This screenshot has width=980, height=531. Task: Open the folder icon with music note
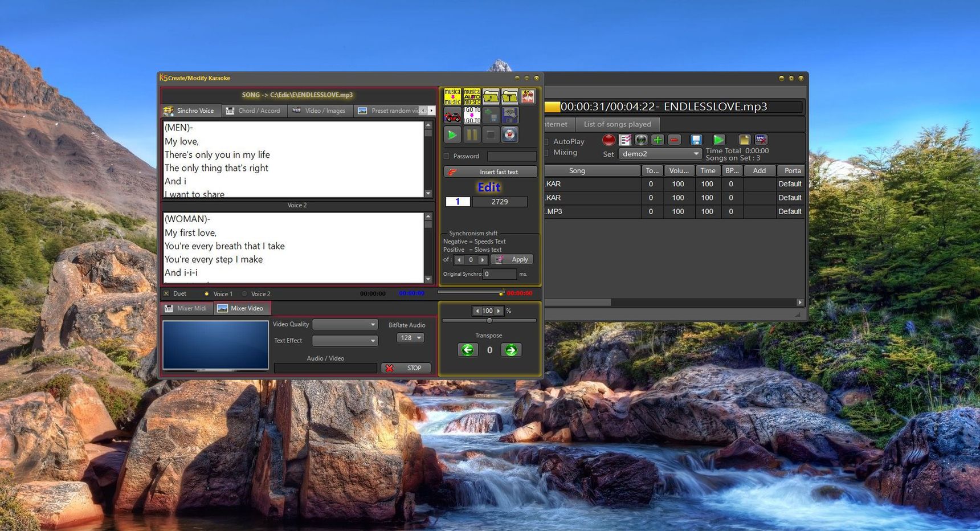[491, 96]
